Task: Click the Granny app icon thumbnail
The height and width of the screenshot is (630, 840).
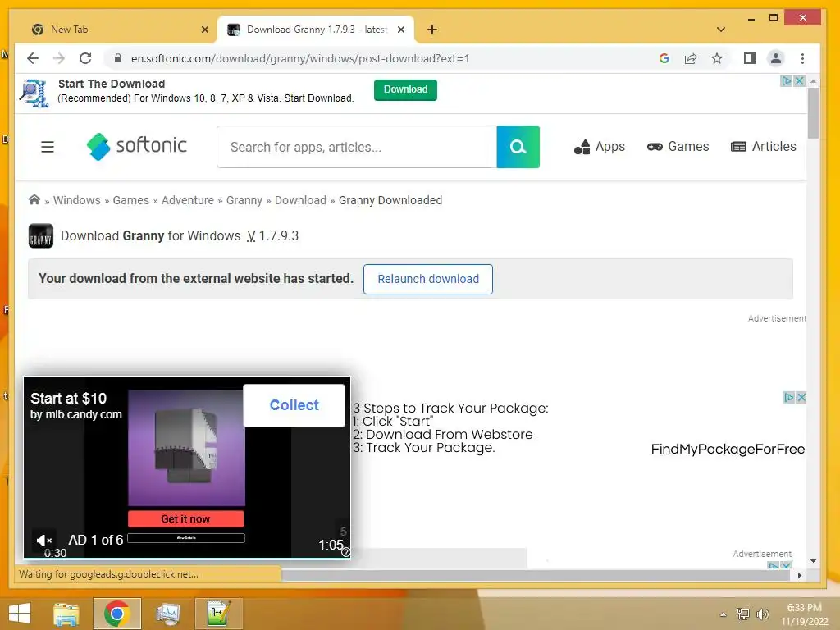Action: [41, 235]
